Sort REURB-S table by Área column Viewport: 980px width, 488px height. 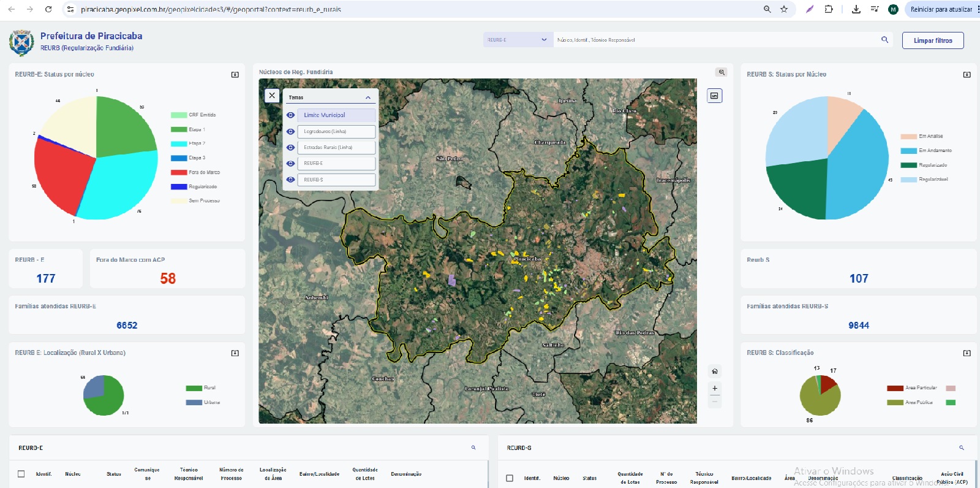pyautogui.click(x=790, y=478)
